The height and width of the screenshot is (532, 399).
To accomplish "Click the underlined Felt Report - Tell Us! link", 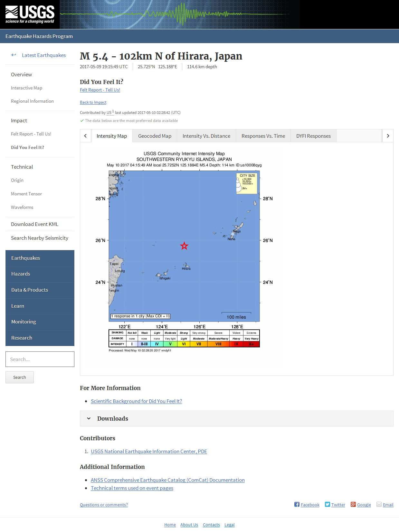I will pyautogui.click(x=100, y=90).
